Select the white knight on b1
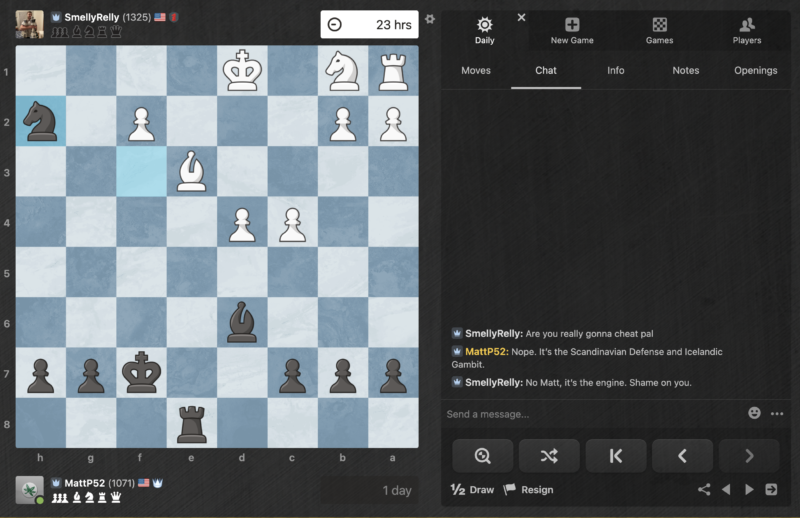The height and width of the screenshot is (518, 800). point(343,70)
